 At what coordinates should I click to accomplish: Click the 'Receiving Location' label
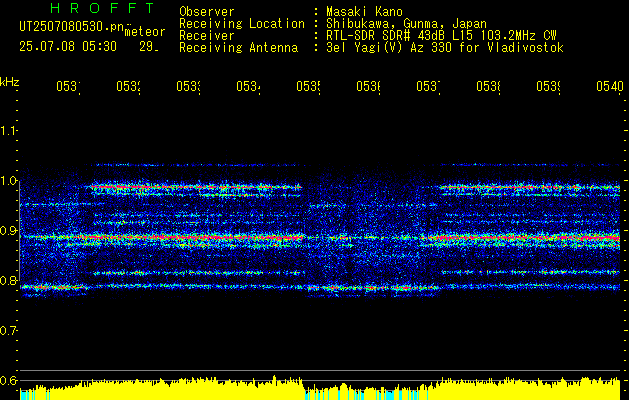[x=242, y=24]
